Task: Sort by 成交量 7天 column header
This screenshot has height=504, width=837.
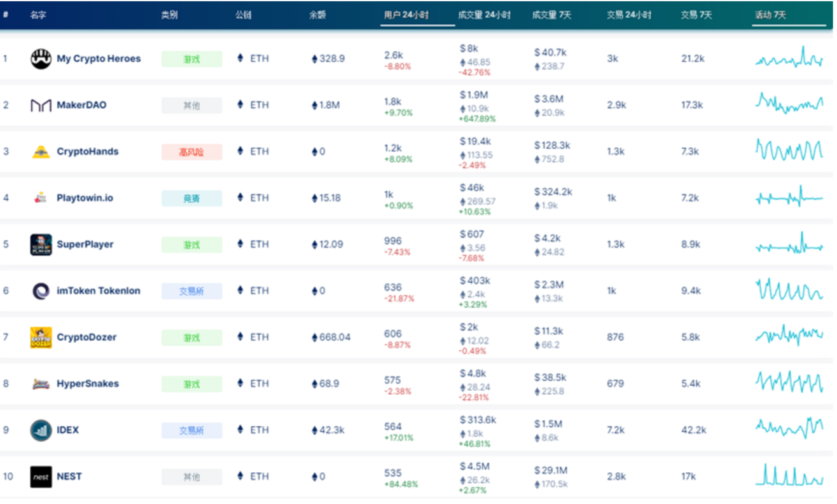Action: click(x=551, y=15)
